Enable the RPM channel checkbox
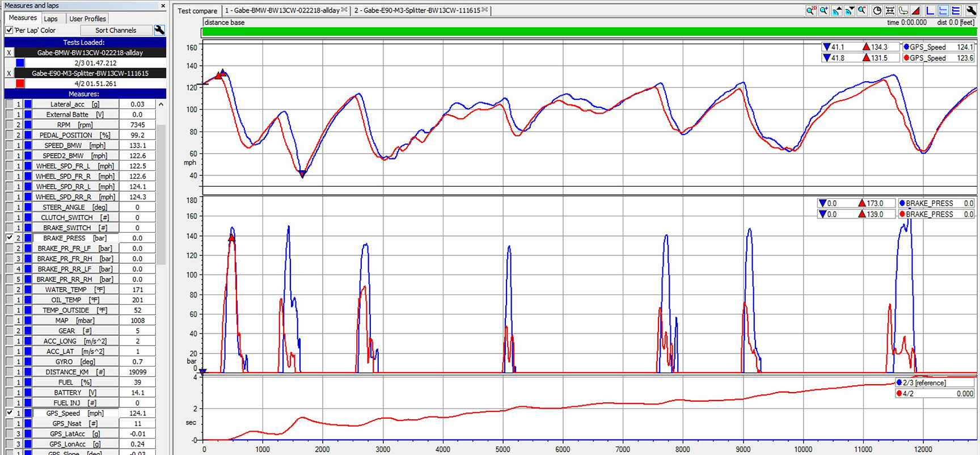Viewport: 980px width, 455px height. (9, 125)
